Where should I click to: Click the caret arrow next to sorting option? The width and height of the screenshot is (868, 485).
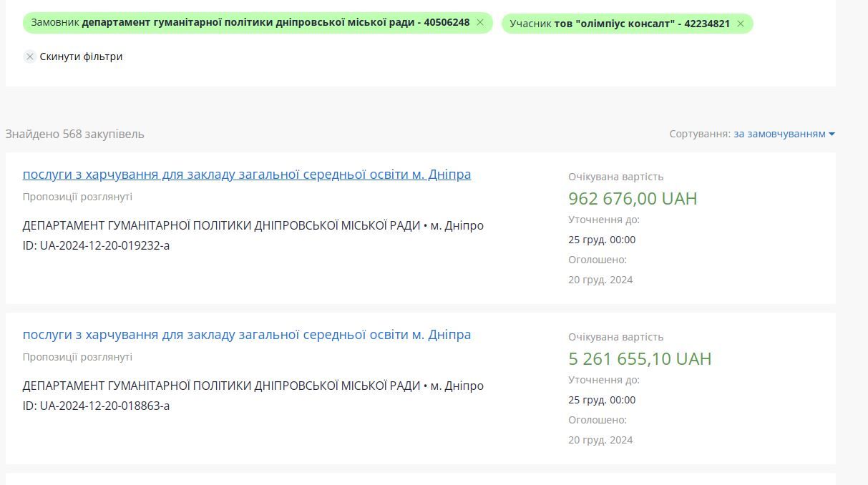point(832,134)
